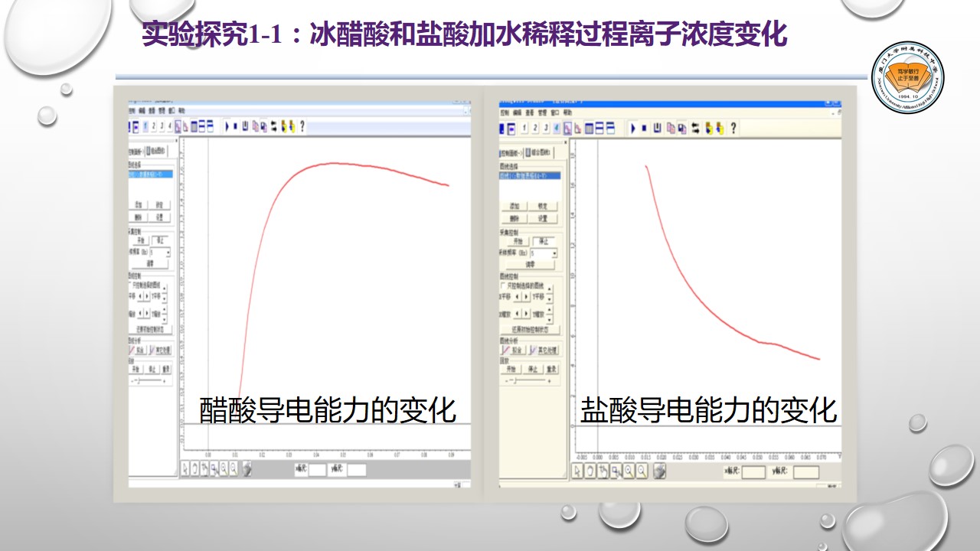Select the highlighted curve entry in the left window's list
Viewport: 980px width, 551px height.
[151, 174]
